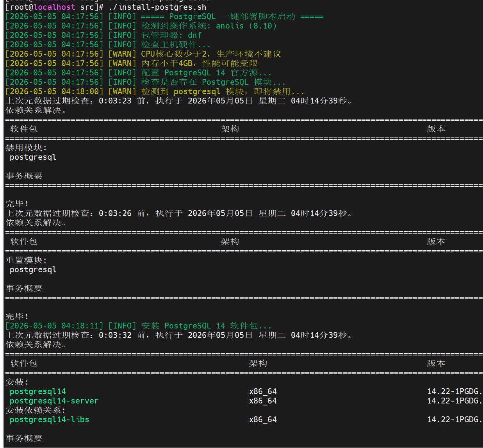This screenshot has height=448, width=483.
Task: Click '完毕!' above the 0:03:26 line
Action: pos(17,204)
